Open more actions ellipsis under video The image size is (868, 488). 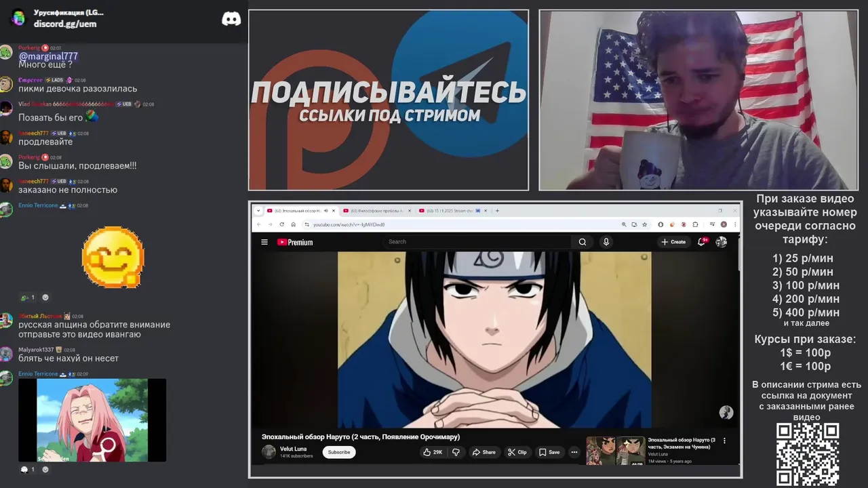574,452
